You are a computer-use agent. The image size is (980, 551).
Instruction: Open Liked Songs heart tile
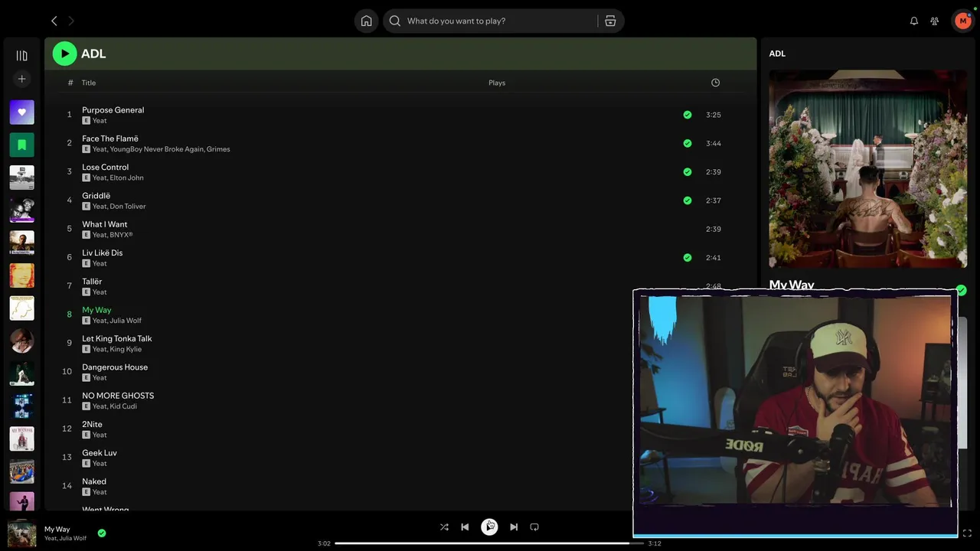pos(21,112)
